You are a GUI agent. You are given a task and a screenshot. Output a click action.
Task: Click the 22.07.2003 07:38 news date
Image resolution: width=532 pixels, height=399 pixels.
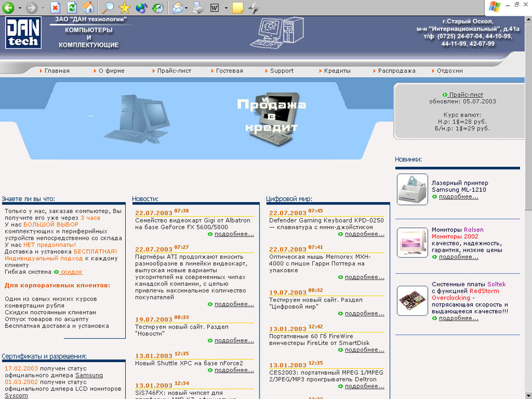point(162,212)
